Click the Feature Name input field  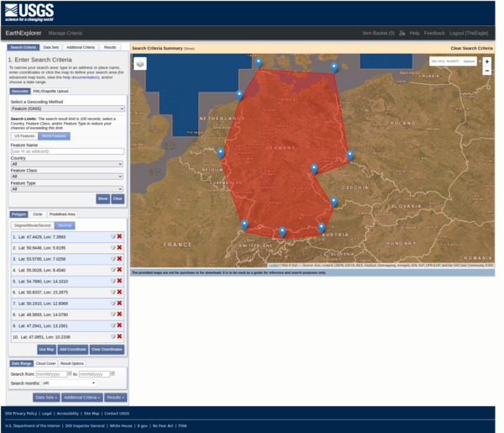pyautogui.click(x=67, y=151)
